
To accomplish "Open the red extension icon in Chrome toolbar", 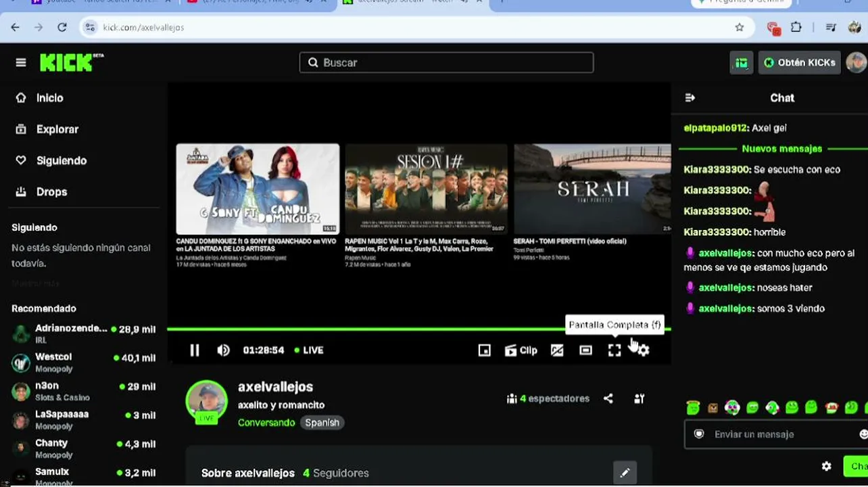I will pos(774,28).
